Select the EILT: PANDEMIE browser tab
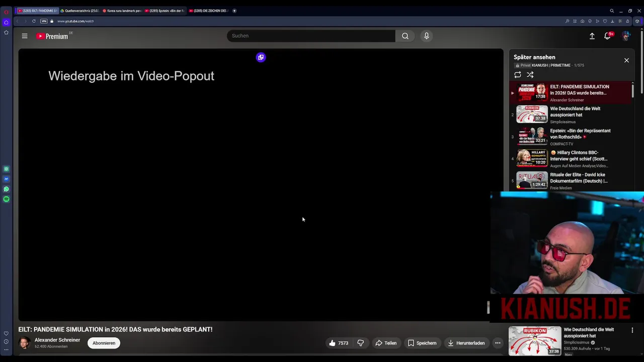This screenshot has width=644, height=362. click(37, 11)
